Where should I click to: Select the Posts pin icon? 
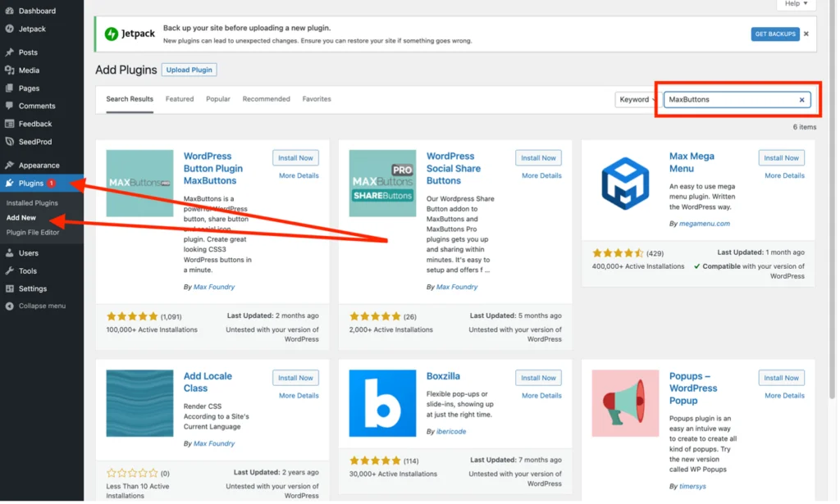(x=10, y=52)
